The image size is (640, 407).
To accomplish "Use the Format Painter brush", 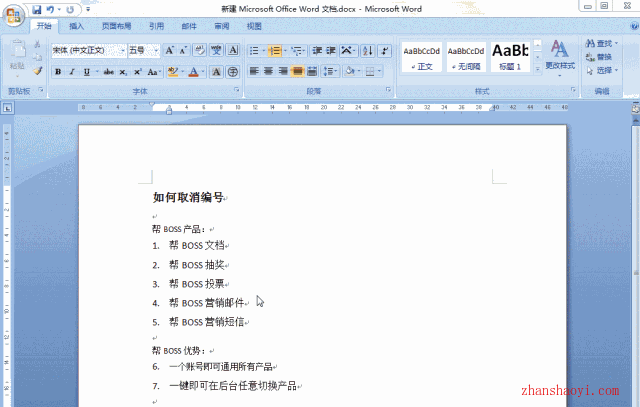I will [38, 71].
